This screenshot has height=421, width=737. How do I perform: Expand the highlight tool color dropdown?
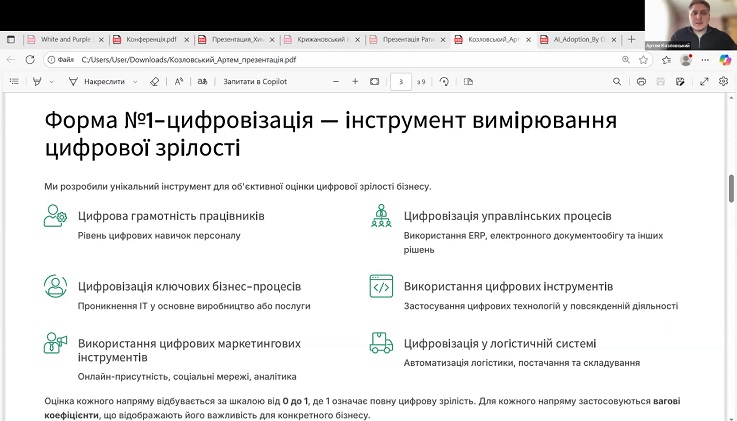click(x=52, y=81)
